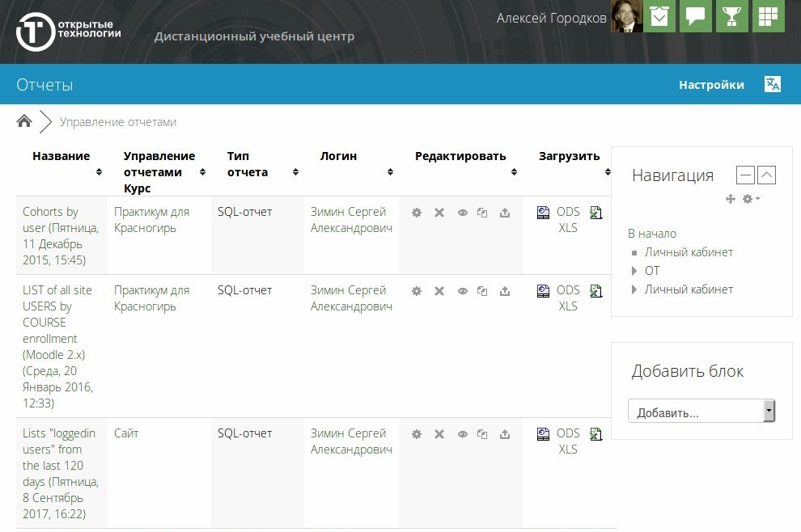
Task: Go to home via house icon
Action: point(24,121)
